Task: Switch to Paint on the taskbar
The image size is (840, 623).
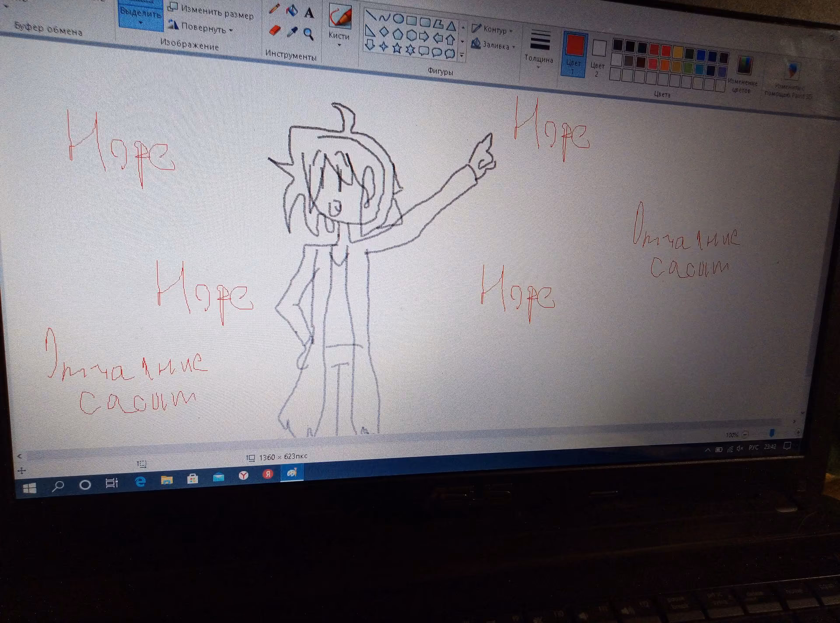Action: click(292, 472)
